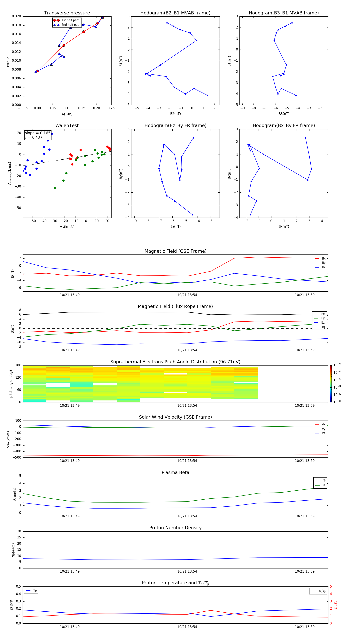This screenshot has width=351, height=644.
Task: Click the 'Bx(nT)' axis label under hodogram
Action: coord(284,227)
